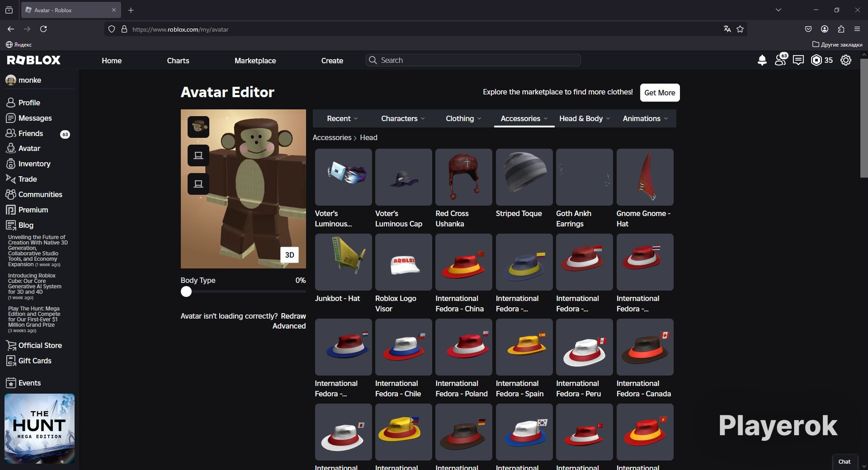Open friend requests icon in top bar
Screen dimensions: 868x470
(x=781, y=60)
